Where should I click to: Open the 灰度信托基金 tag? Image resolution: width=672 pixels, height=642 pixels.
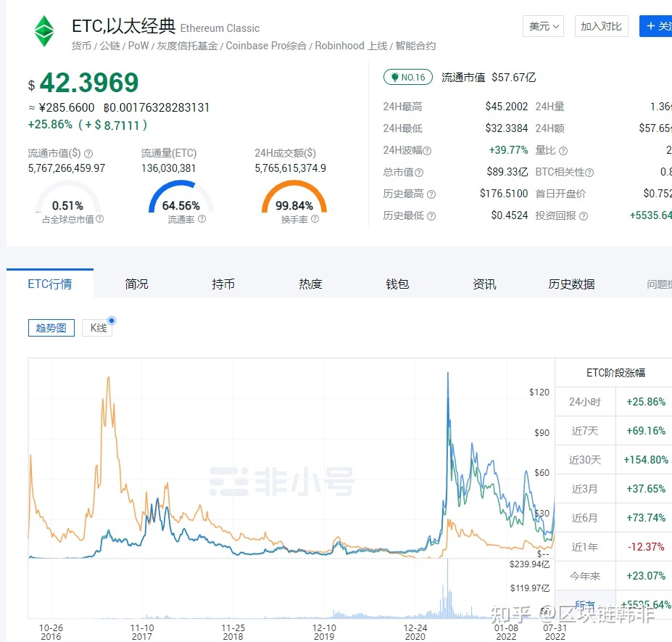(187, 46)
